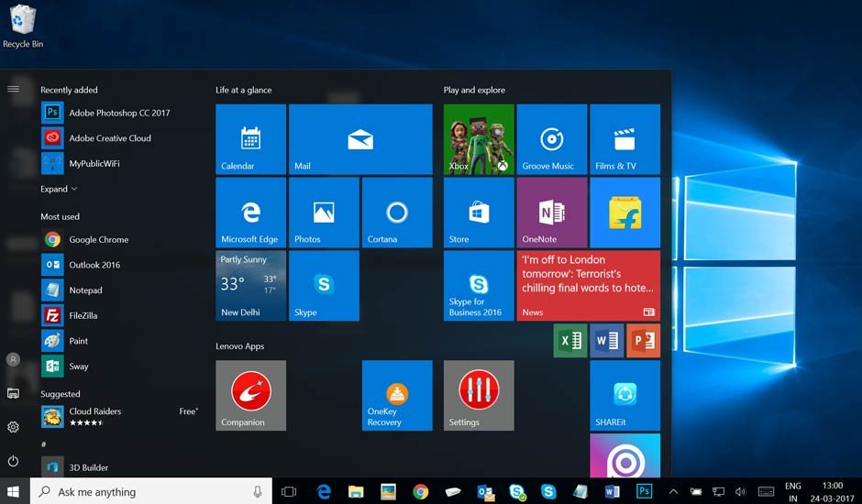Switch the ENG IN input language
The height and width of the screenshot is (504, 862).
pyautogui.click(x=792, y=492)
